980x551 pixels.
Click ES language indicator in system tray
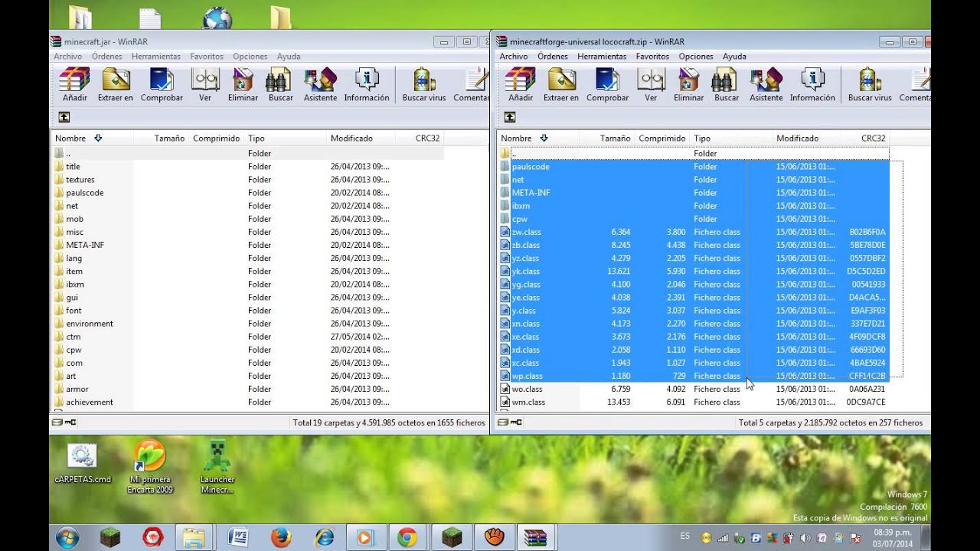(x=684, y=536)
